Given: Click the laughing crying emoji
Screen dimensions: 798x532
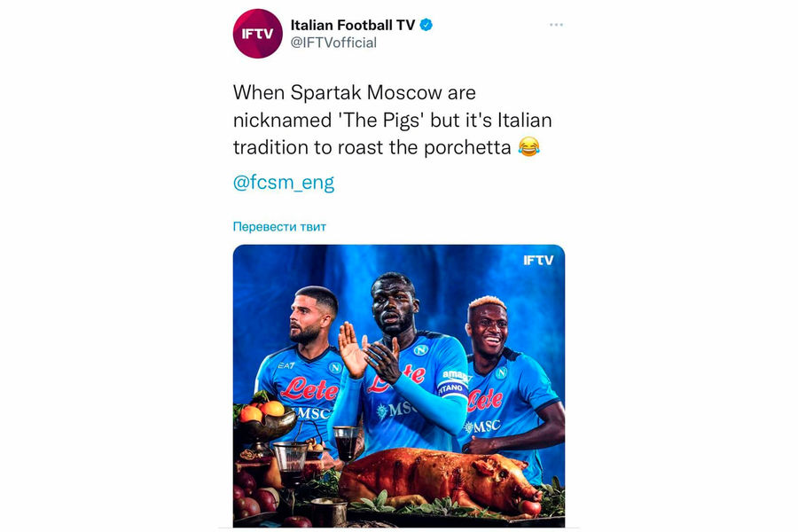Looking at the screenshot, I should click(x=528, y=147).
